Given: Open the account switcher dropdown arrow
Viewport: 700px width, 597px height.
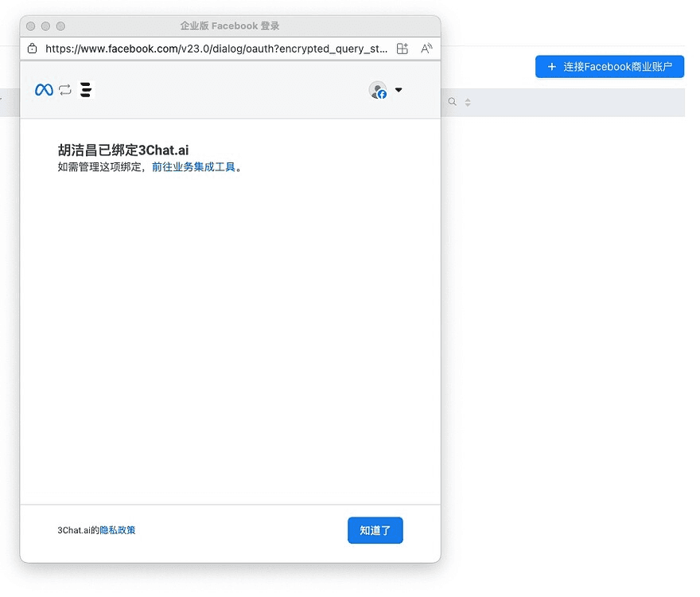Looking at the screenshot, I should click(x=399, y=90).
